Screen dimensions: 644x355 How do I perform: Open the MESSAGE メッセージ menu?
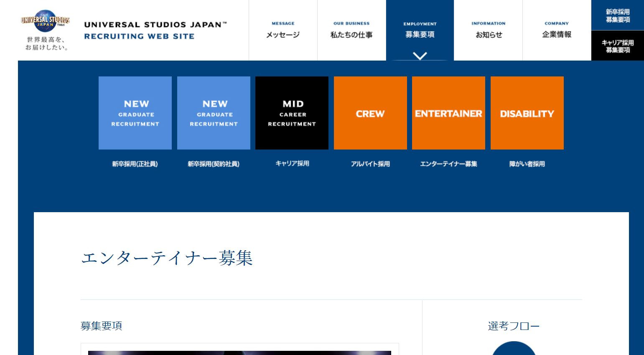pos(283,30)
